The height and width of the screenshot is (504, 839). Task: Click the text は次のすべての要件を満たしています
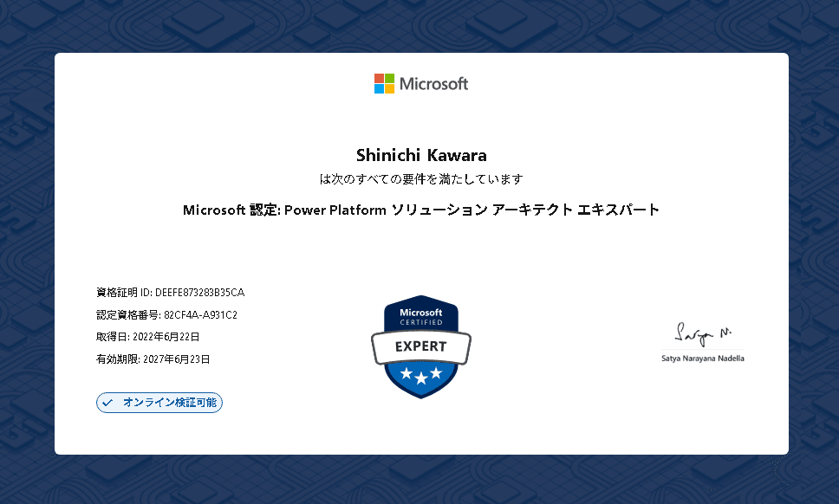coord(421,179)
